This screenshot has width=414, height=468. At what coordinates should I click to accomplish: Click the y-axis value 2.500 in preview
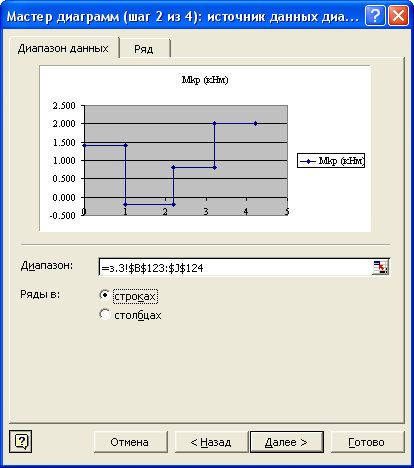64,106
